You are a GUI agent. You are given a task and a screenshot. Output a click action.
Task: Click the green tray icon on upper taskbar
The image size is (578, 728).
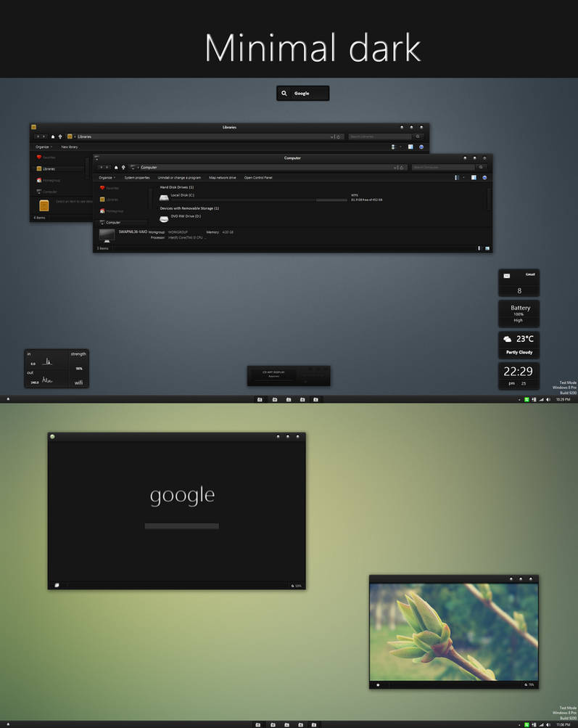coord(527,399)
